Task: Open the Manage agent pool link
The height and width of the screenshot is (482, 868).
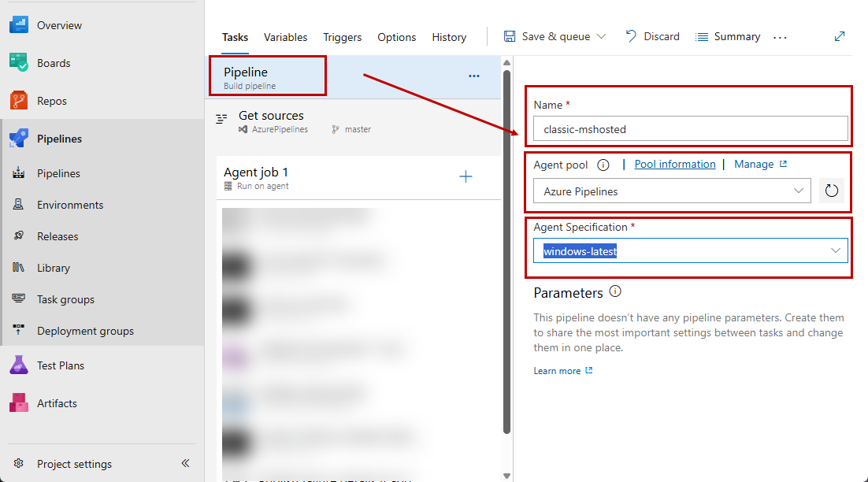Action: coord(760,164)
